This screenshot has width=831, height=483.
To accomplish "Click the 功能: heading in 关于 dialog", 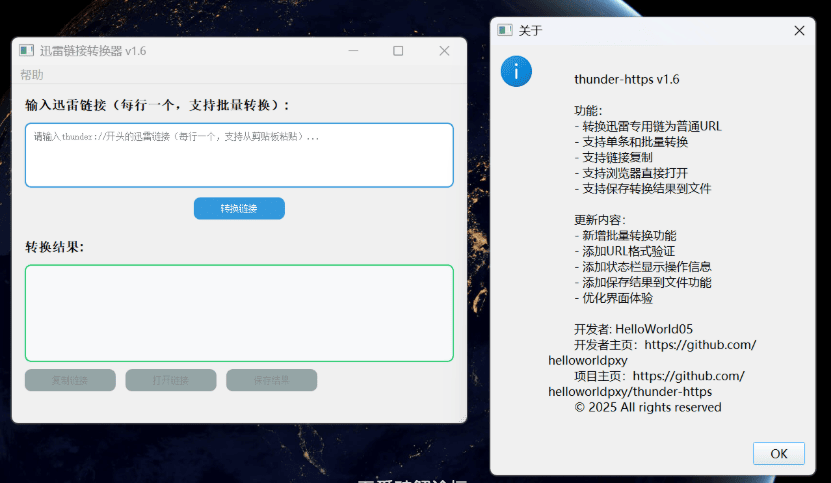I will pos(588,111).
